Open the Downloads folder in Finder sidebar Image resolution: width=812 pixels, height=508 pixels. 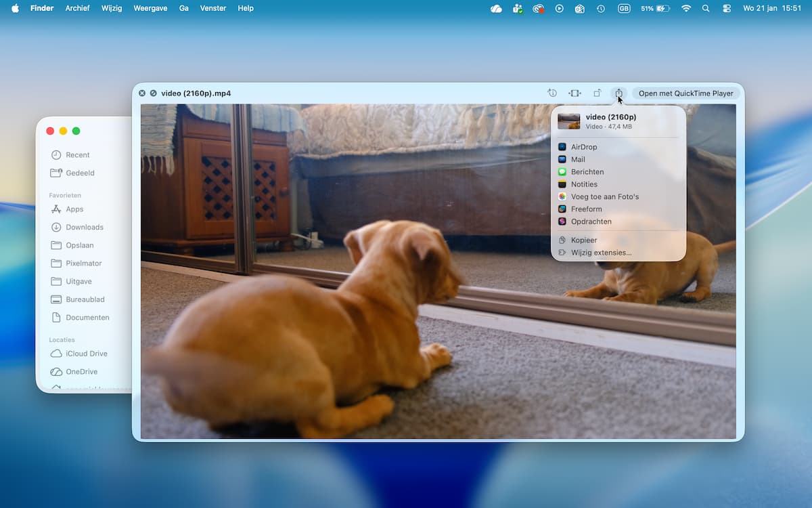pyautogui.click(x=84, y=227)
